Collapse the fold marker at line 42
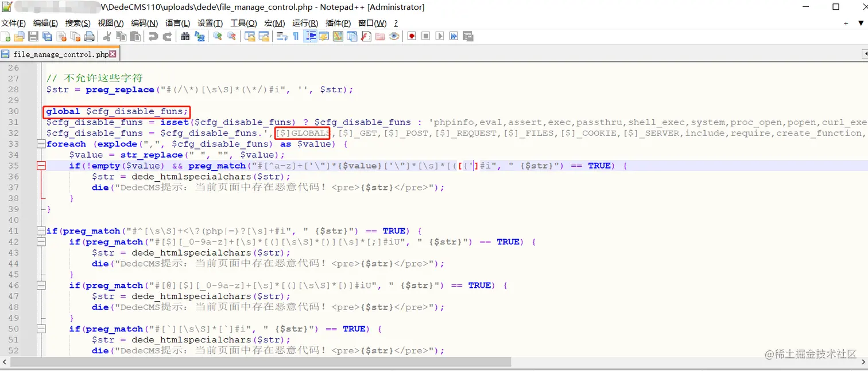 pyautogui.click(x=41, y=242)
